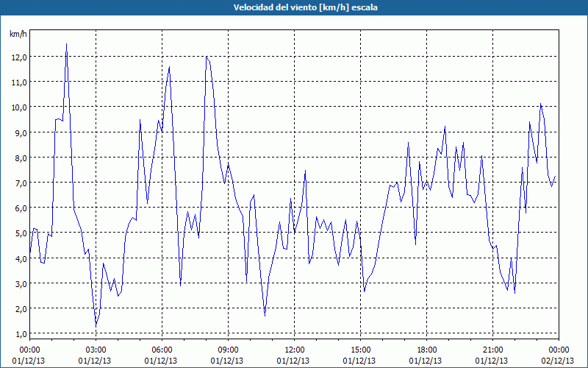Viewport: 588px width, 368px height.
Task: Click the '1,0' y-axis value
Action: (x=21, y=334)
